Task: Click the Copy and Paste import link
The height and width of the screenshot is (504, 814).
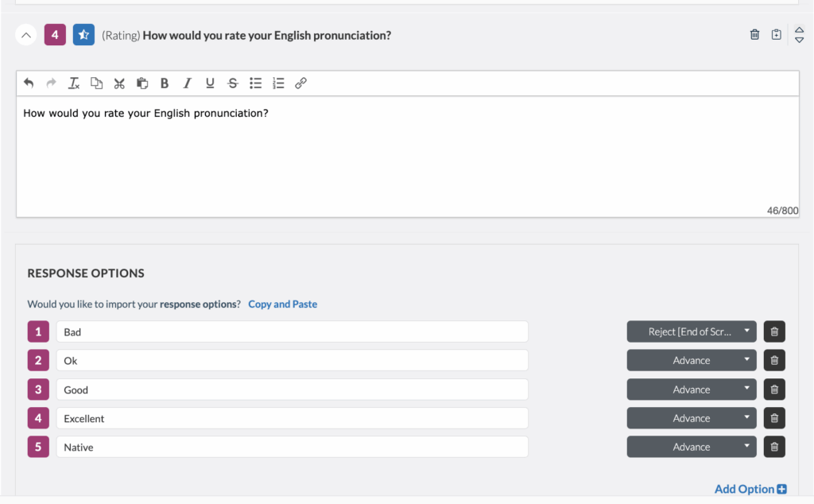Action: [282, 304]
